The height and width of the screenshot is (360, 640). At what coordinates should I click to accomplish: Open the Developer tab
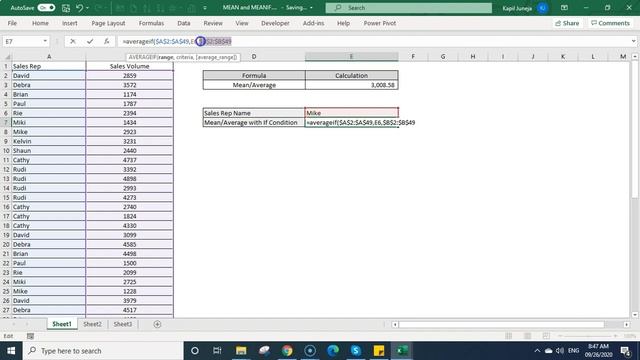(275, 23)
